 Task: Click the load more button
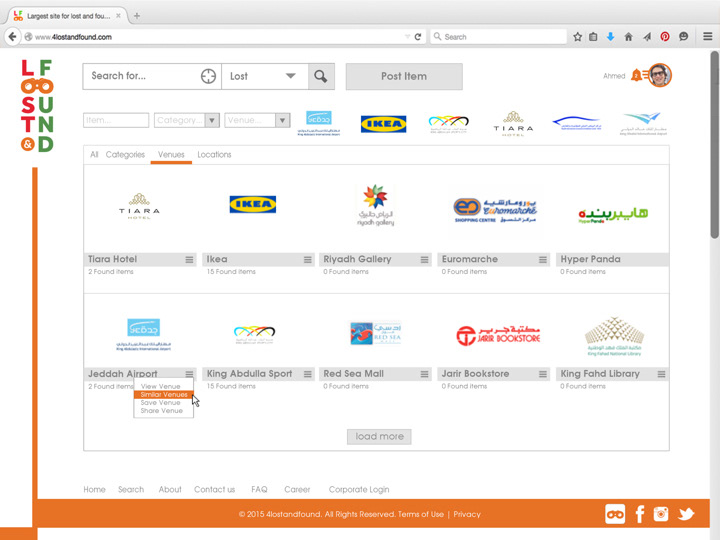(x=379, y=436)
